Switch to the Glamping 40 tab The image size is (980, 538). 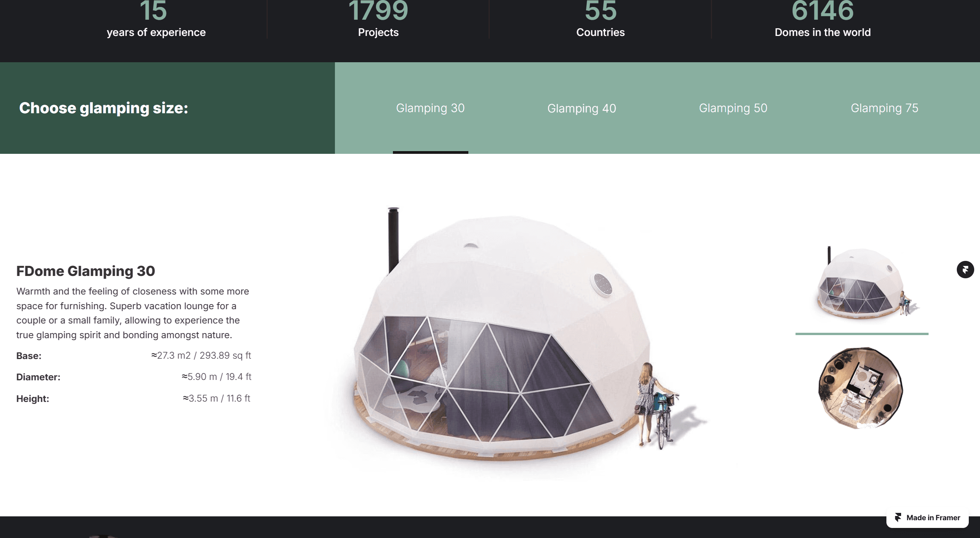pos(582,108)
